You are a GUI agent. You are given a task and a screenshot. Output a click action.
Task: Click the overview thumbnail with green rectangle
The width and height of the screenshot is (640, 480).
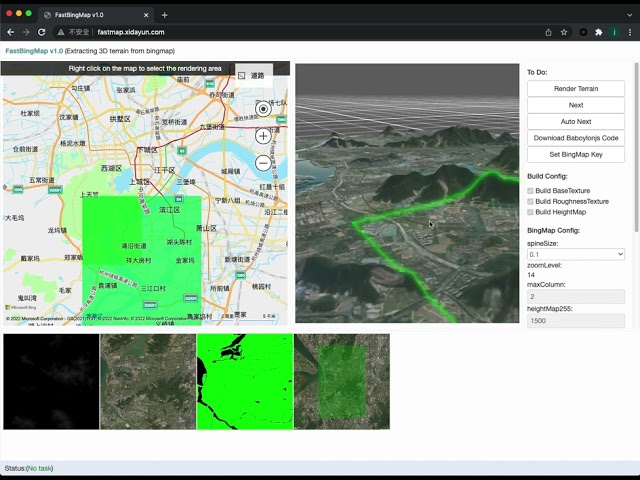click(x=342, y=382)
